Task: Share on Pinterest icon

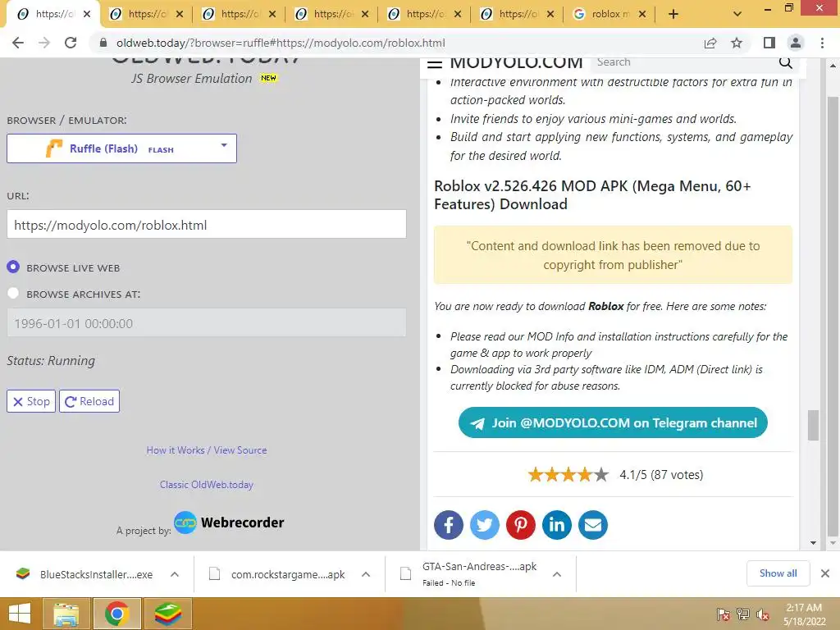Action: [521, 525]
